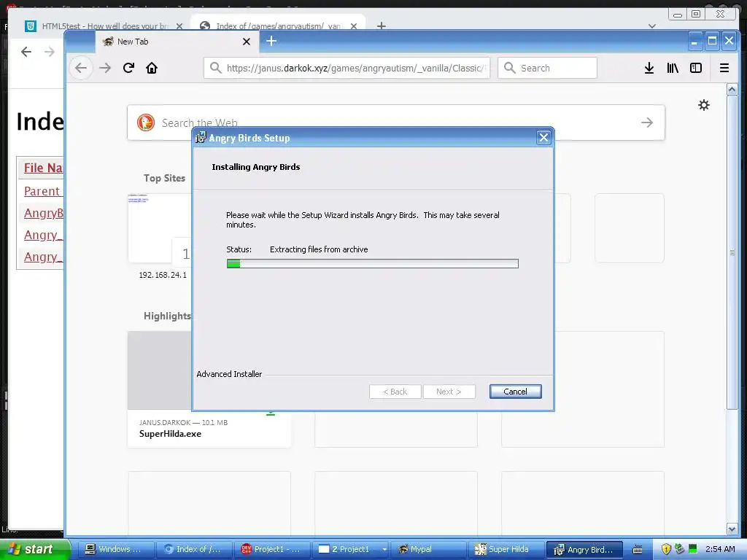Image resolution: width=747 pixels, height=560 pixels.
Task: Click the installation progress bar
Action: pos(373,264)
